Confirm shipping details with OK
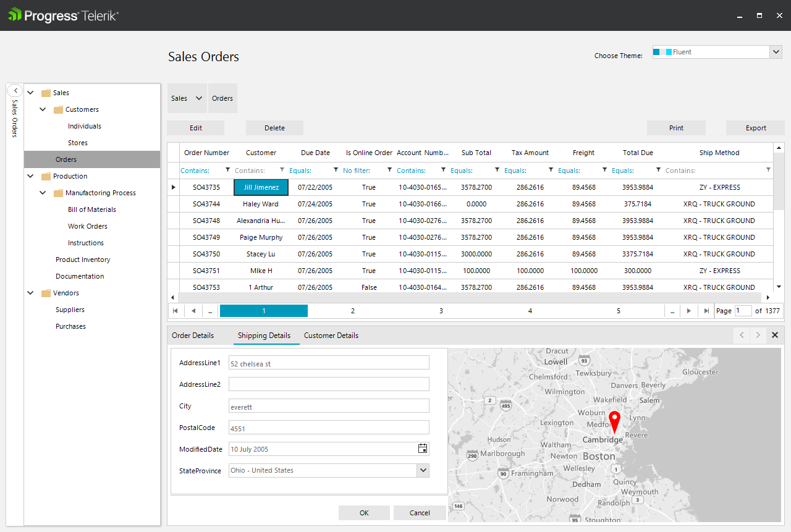Screen dimensions: 791x532 364,512
